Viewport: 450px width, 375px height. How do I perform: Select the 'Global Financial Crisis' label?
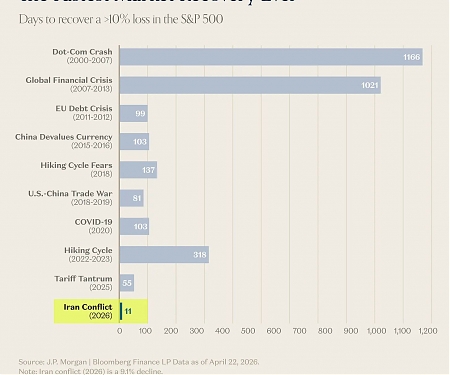(69, 80)
